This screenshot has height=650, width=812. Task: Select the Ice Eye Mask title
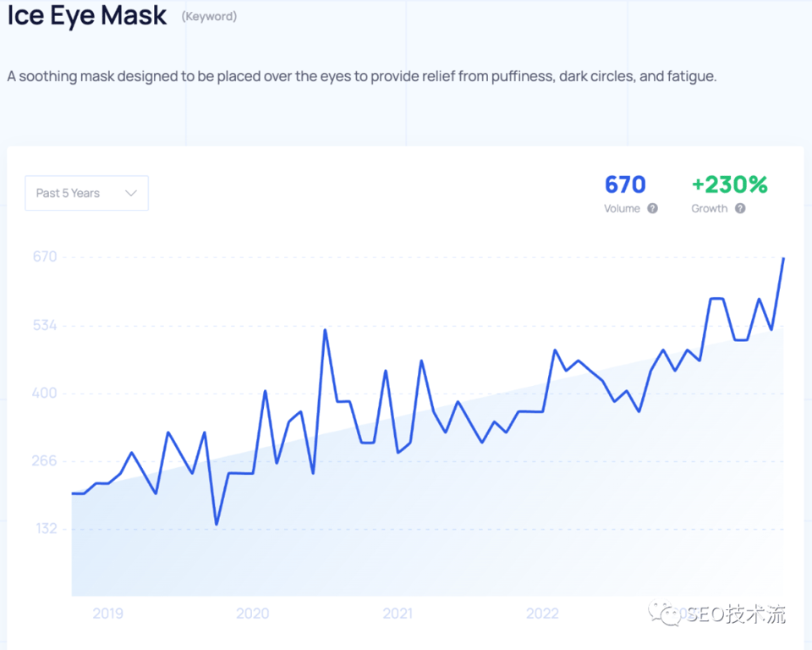87,16
